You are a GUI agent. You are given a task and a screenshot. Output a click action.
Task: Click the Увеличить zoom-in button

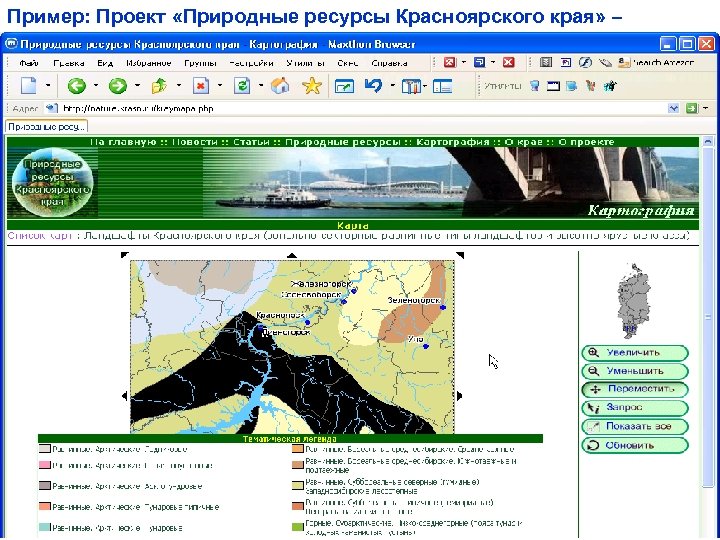(x=635, y=353)
